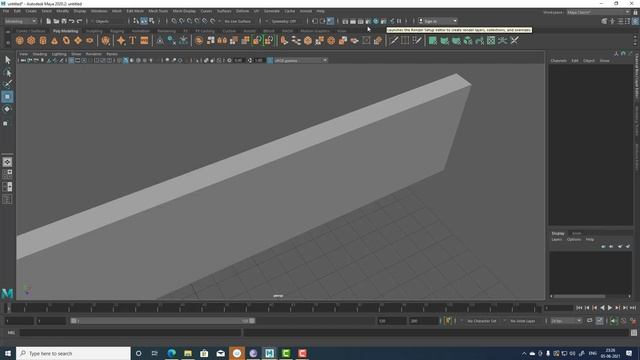Screen dimensions: 640x360
Task: Click the MEL command line input
Action: (x=131, y=333)
